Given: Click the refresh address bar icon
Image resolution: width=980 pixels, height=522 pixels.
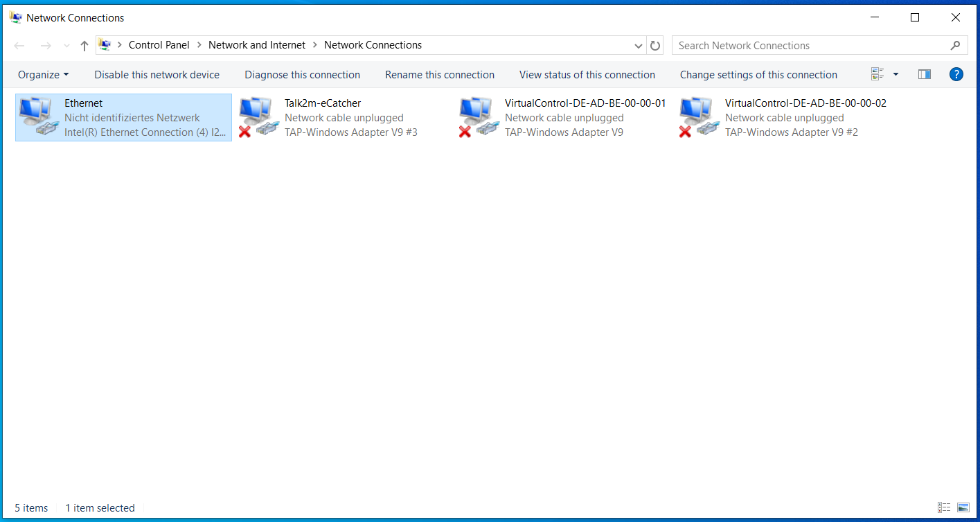Looking at the screenshot, I should 654,46.
